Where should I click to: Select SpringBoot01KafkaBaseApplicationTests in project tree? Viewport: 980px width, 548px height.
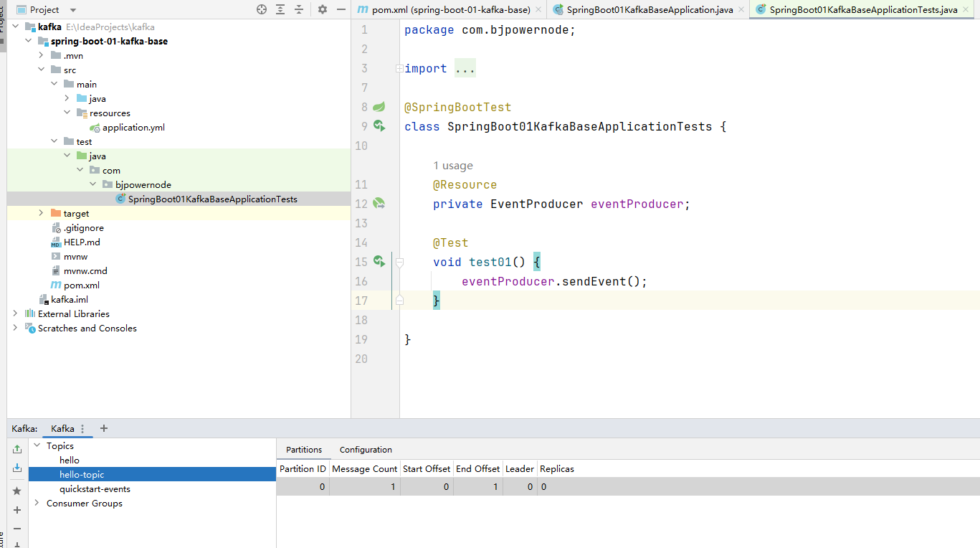[212, 199]
